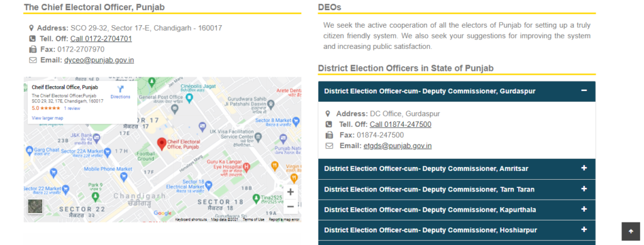Click Garg Chaat map marker

29,151
